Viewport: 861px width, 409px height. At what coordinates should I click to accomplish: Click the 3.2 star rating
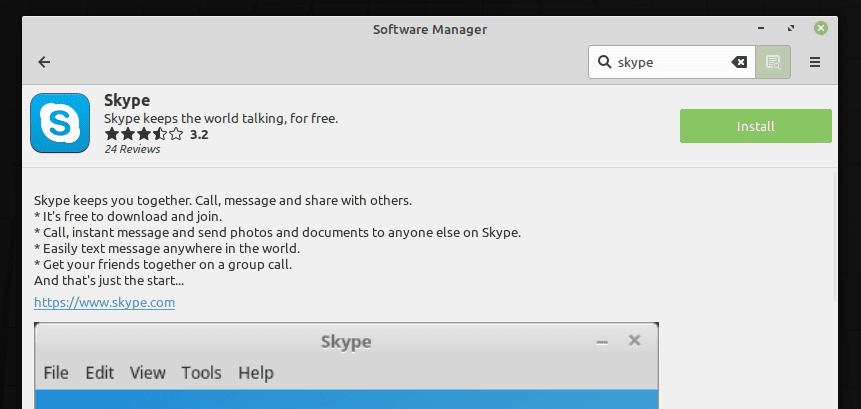pos(156,134)
